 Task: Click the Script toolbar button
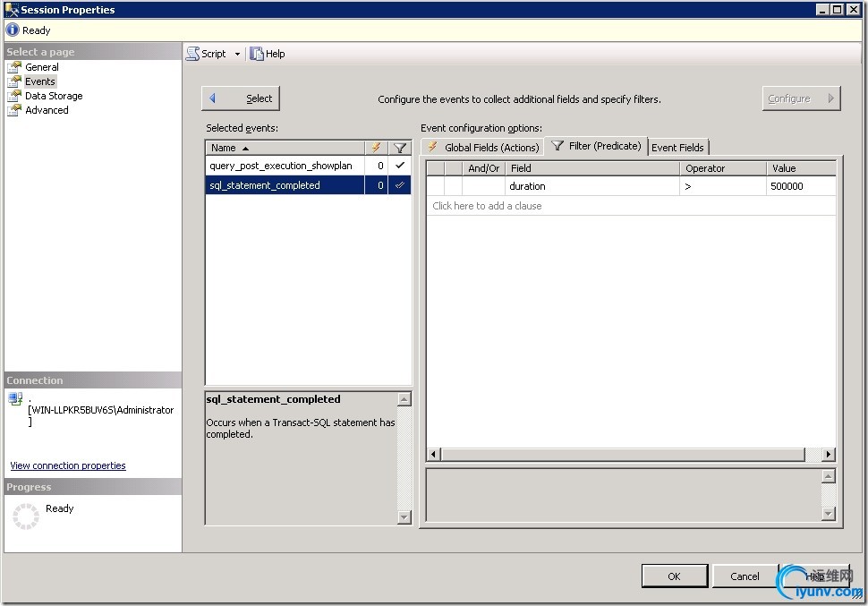click(x=207, y=54)
